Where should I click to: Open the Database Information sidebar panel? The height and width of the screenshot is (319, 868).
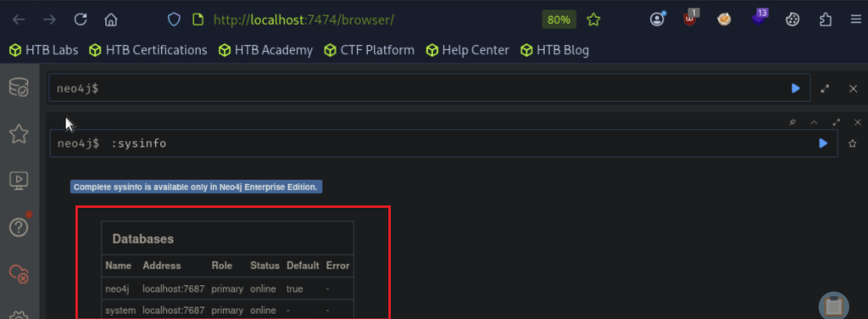[19, 87]
